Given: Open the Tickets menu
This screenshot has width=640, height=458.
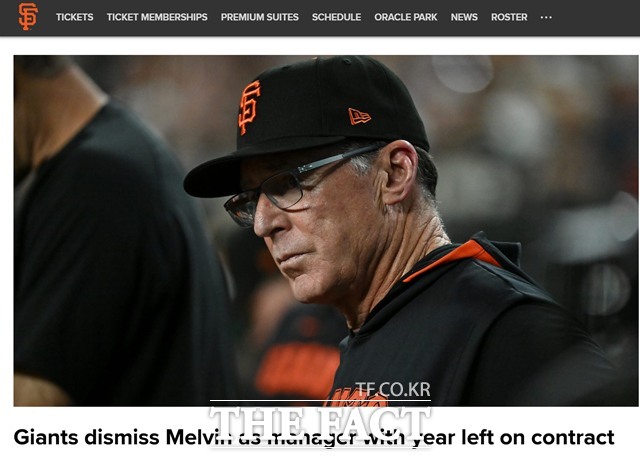Looking at the screenshot, I should click(x=75, y=17).
